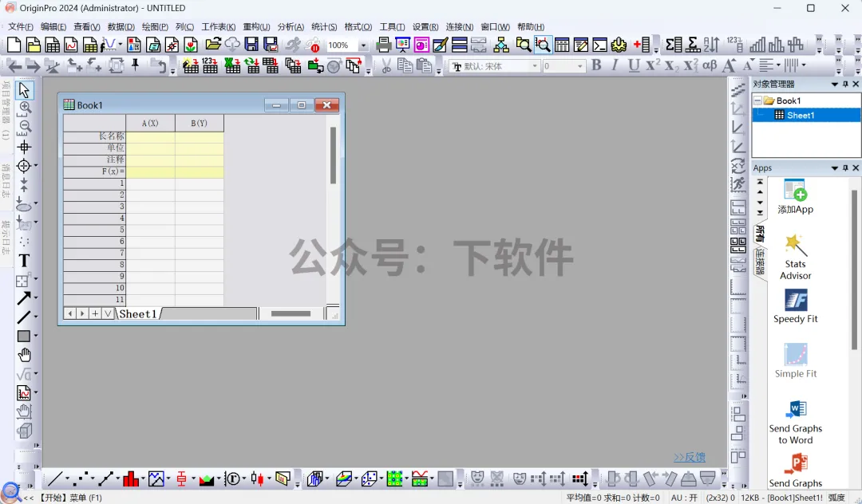Viewport: 862px width, 504px height.
Task: Click column header B(Y) in Book1
Action: 199,123
